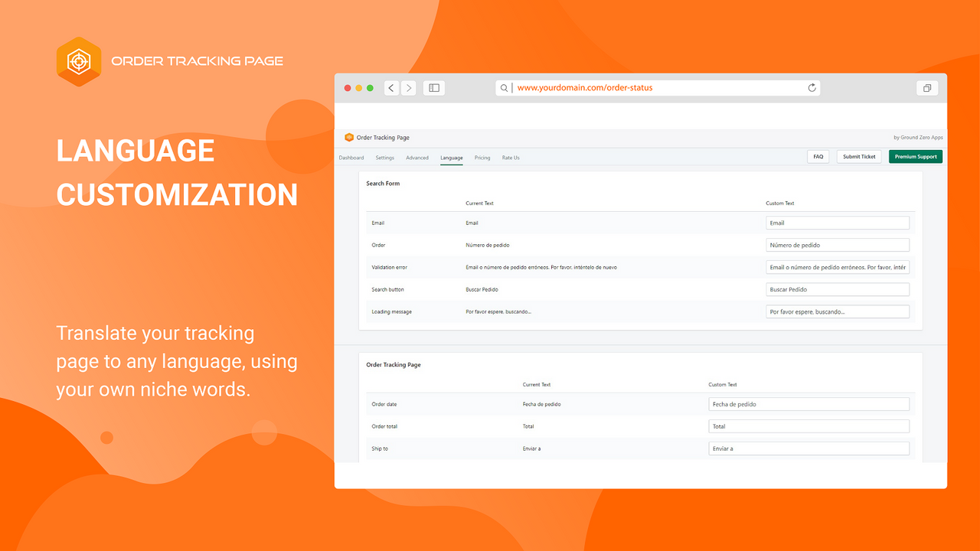
Task: Go to the Settings tab
Action: pos(384,157)
